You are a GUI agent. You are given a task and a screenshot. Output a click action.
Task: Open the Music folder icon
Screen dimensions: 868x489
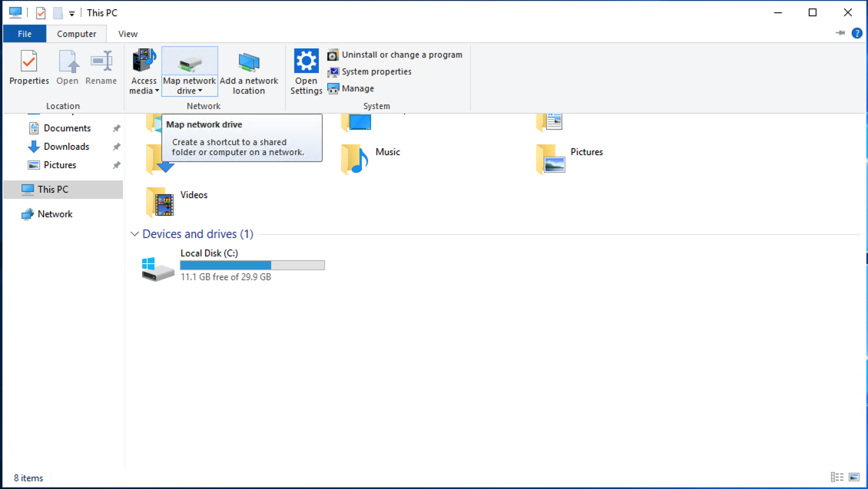tap(356, 159)
